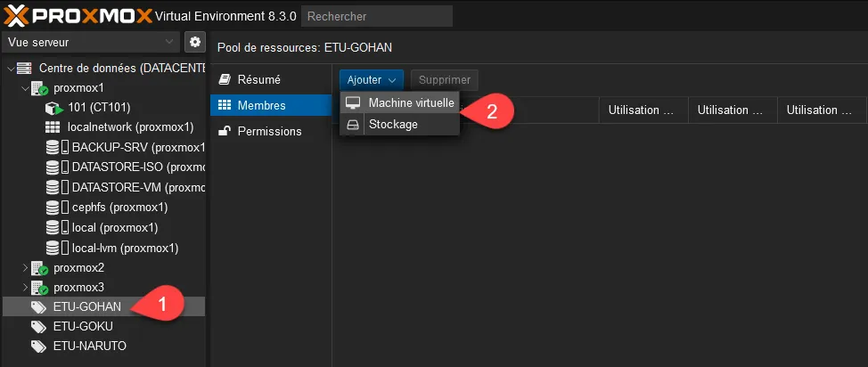Screen dimensions: 868x367
Task: Expand the proxmox3 node
Action: tap(23, 287)
